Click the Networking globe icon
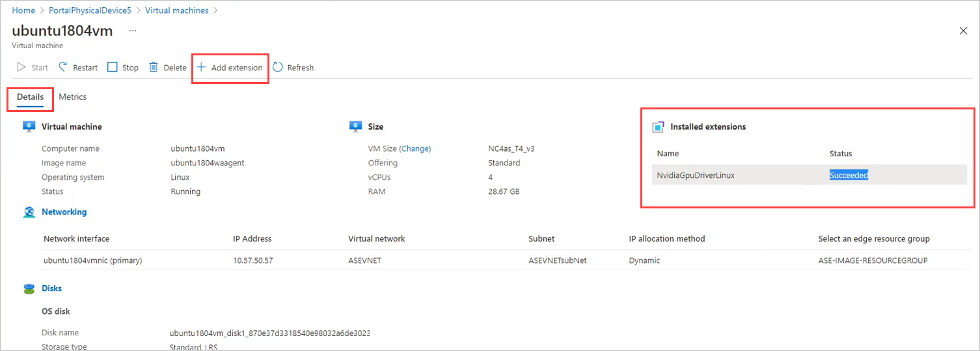This screenshot has width=980, height=351. coord(29,212)
